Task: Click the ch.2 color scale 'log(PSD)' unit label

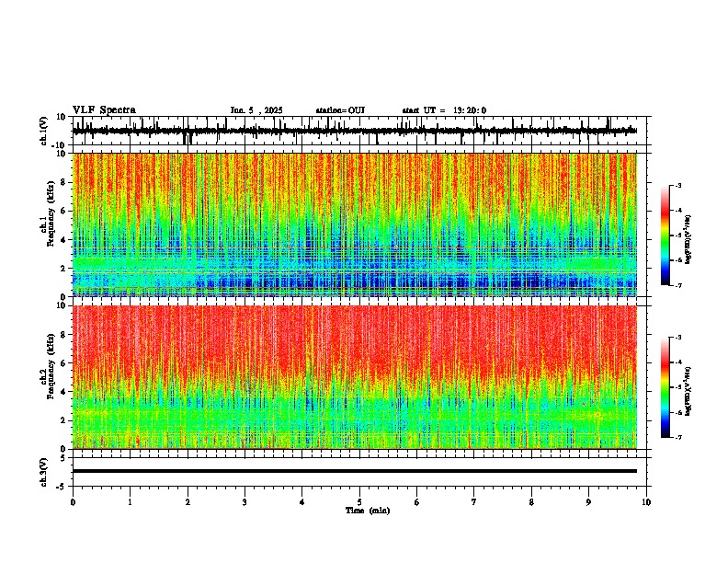Action: click(689, 391)
